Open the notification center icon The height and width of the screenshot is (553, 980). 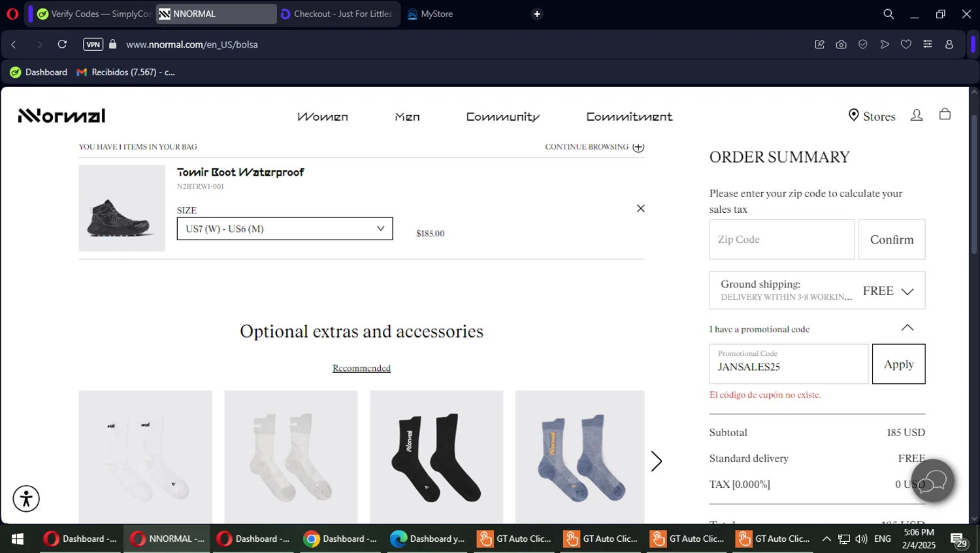pos(958,540)
